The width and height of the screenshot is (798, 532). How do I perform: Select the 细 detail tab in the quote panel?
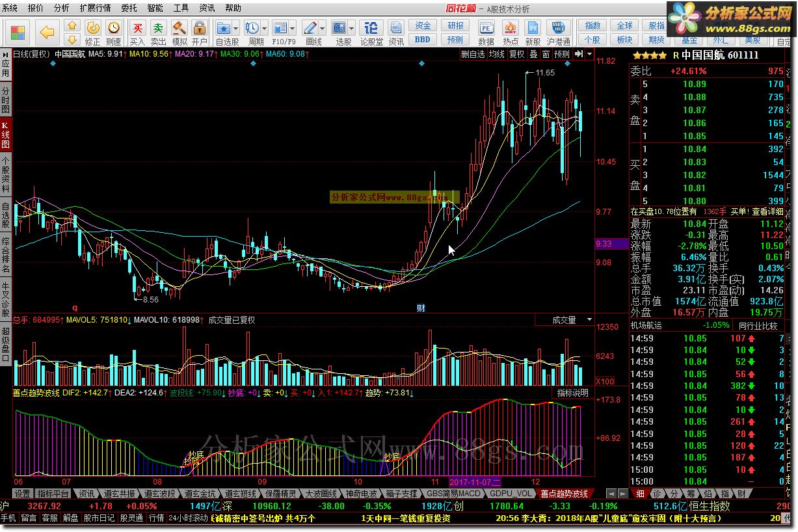(x=641, y=494)
